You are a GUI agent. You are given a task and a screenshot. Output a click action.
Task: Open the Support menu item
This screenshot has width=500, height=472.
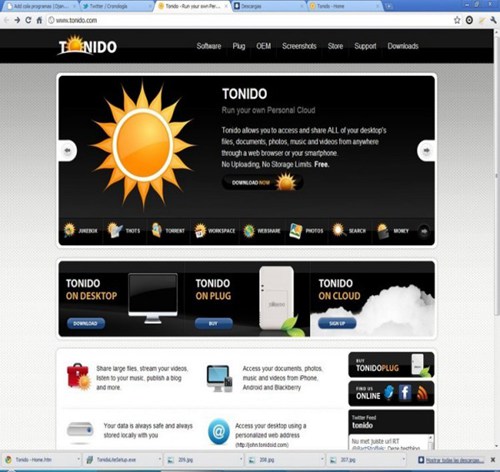365,46
